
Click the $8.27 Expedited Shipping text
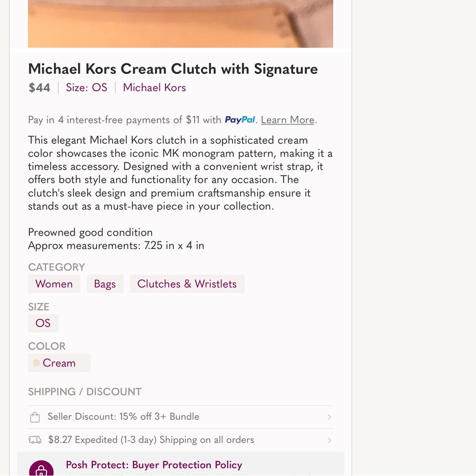pos(151,440)
